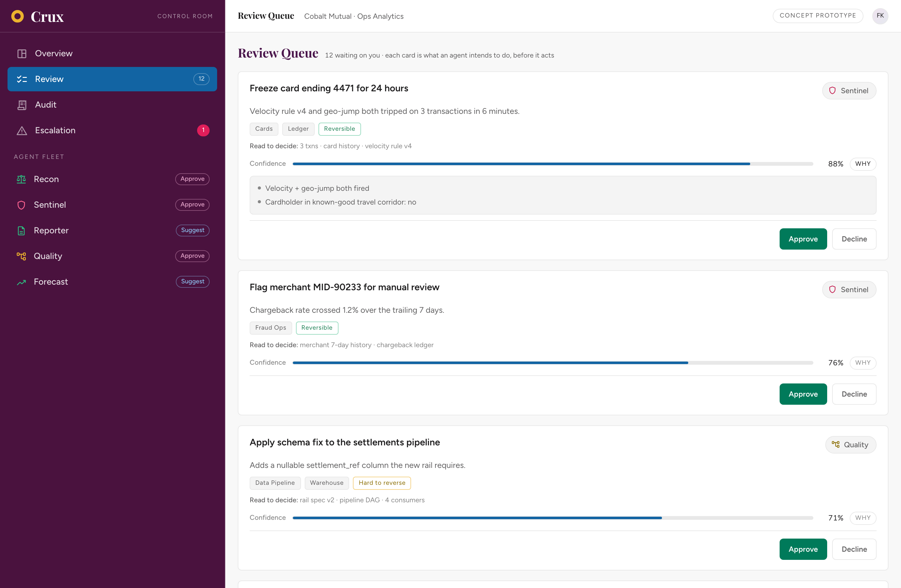The image size is (901, 588).
Task: Click the Warehouse tag
Action: pos(327,483)
